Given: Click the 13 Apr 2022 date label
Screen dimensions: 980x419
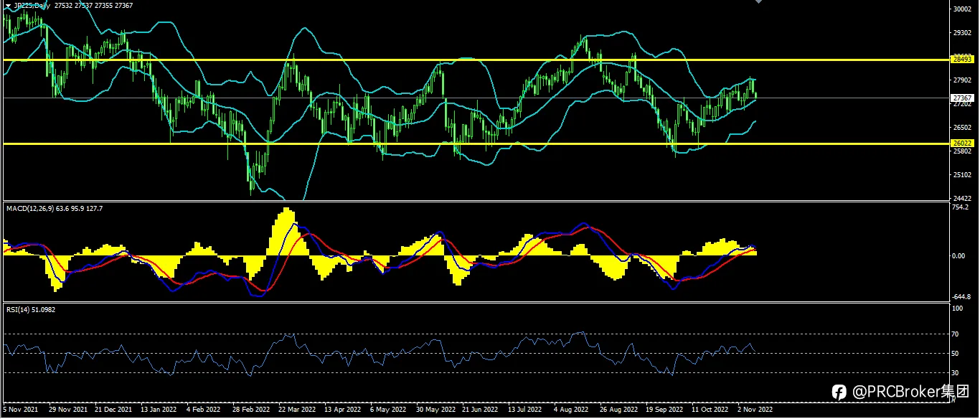Looking at the screenshot, I should 342,410.
